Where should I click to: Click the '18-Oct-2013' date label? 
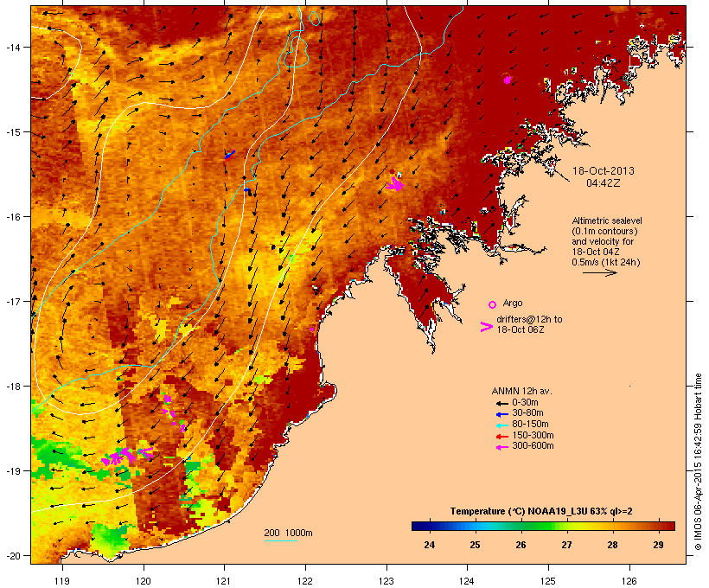(604, 171)
